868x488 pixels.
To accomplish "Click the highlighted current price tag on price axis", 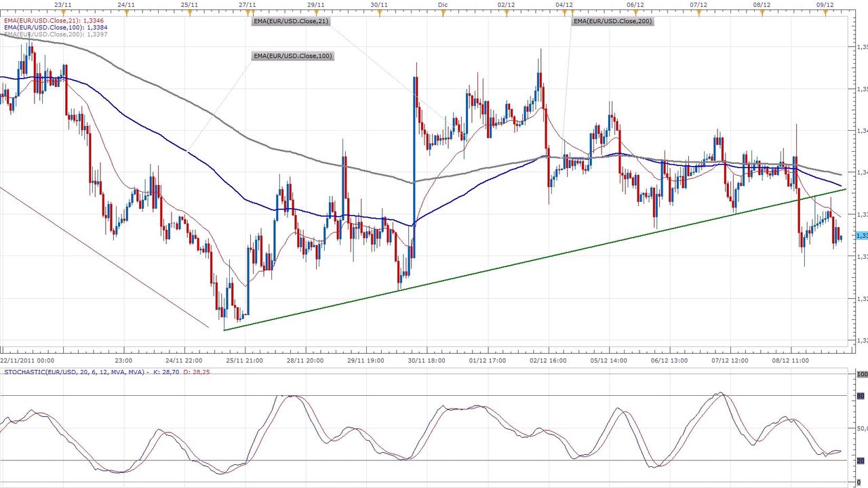I will 862,236.
